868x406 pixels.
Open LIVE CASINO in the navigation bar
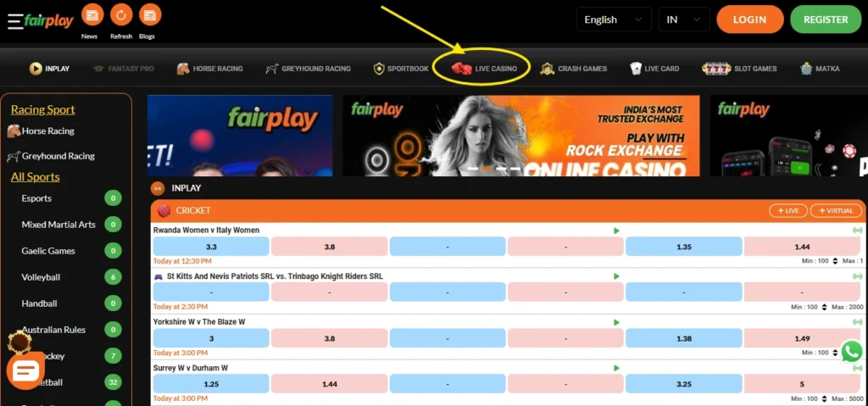click(x=484, y=69)
